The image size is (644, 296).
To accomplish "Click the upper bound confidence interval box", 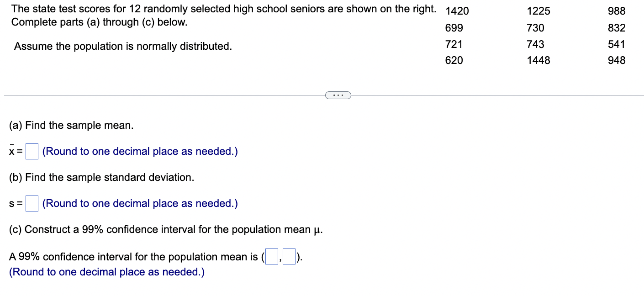I will (x=290, y=256).
